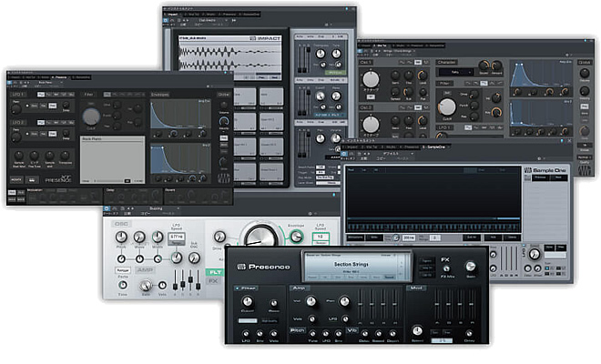Click the Preview button in SampleOne
The height and width of the screenshot is (364, 601).
point(540,177)
